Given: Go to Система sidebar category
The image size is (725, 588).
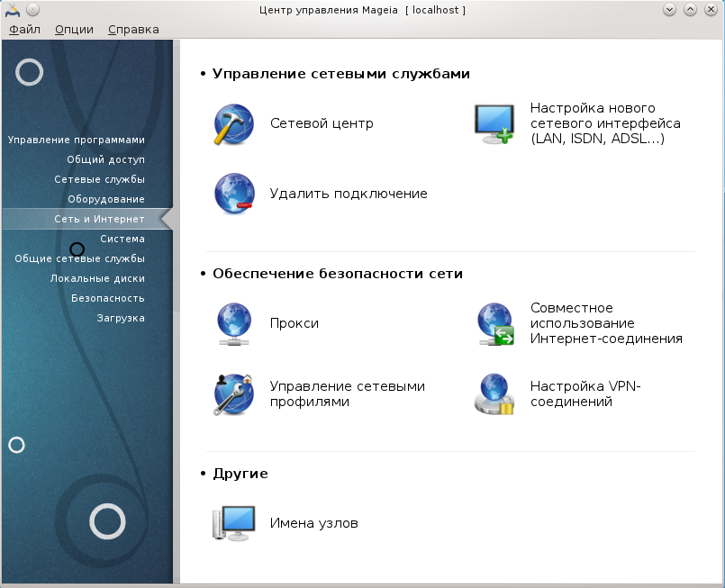Looking at the screenshot, I should coord(122,239).
